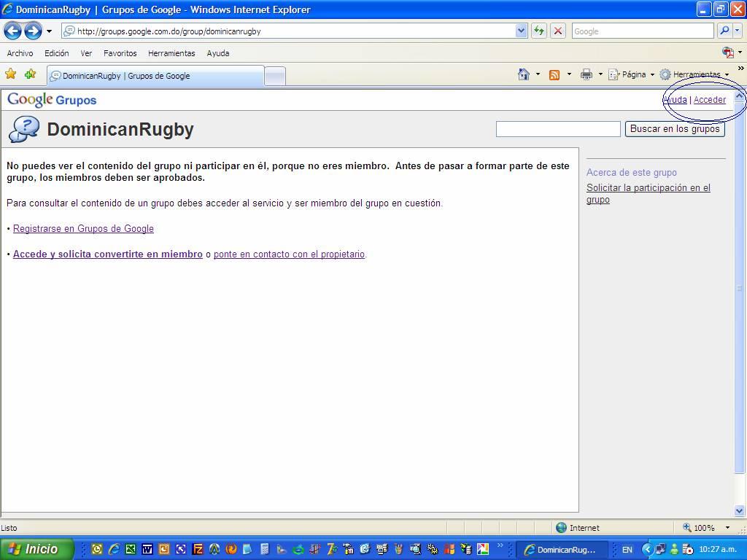This screenshot has height=560, width=747.
Task: Click Solicitar la participación en el grupo link
Action: 649,193
